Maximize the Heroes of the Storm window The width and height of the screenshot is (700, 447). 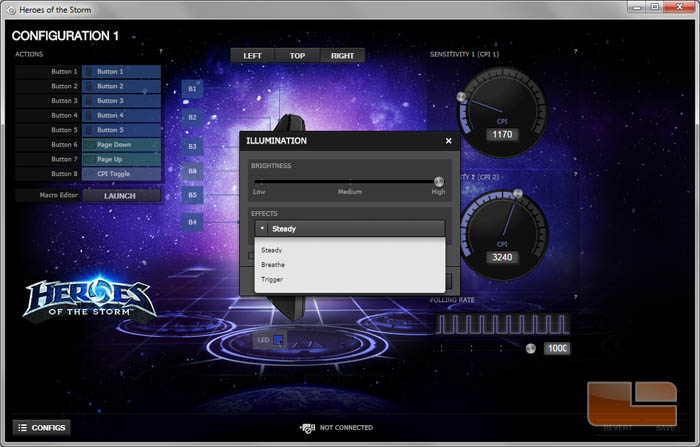pyautogui.click(x=654, y=7)
